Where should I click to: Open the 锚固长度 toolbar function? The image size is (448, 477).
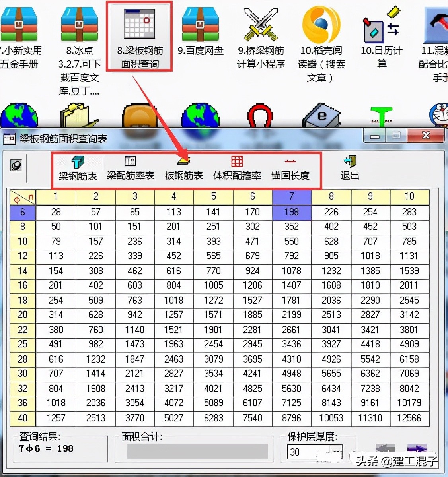(x=290, y=167)
